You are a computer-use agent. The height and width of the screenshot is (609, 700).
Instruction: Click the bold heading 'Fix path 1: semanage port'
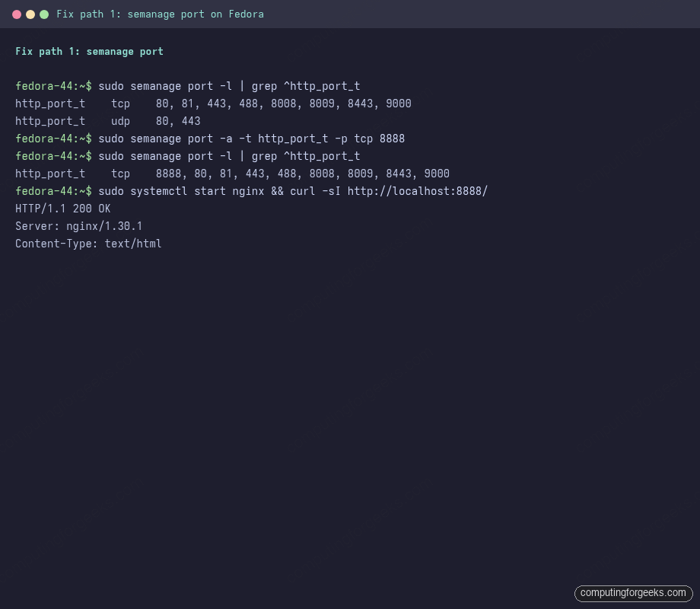89,51
